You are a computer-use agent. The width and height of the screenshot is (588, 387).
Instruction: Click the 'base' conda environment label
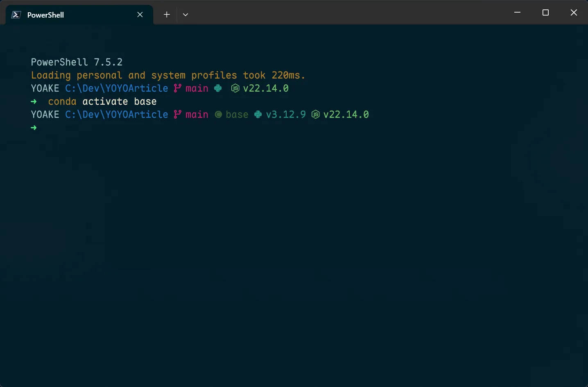(x=237, y=115)
